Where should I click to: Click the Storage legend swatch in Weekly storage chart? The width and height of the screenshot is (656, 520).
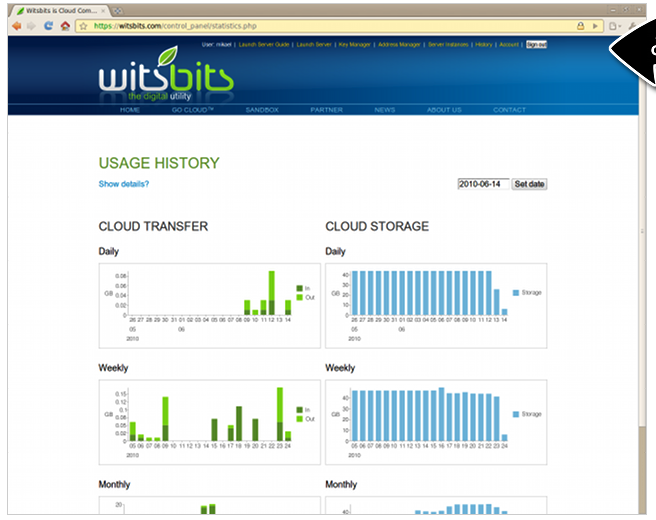516,414
